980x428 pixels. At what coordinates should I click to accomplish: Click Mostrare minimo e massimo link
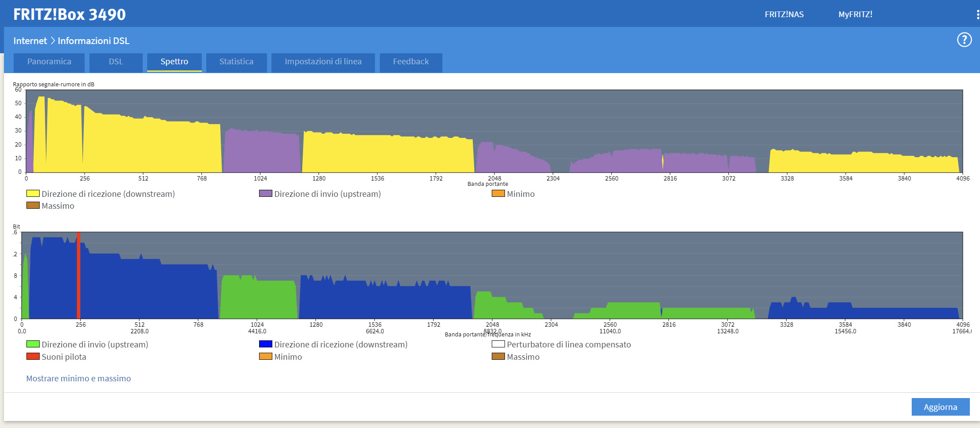(x=78, y=378)
